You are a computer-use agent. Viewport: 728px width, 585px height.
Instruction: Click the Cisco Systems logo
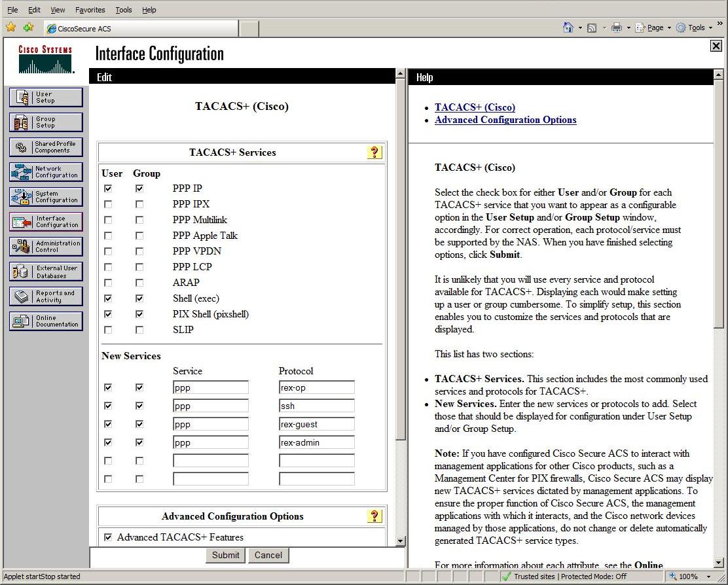(46, 60)
